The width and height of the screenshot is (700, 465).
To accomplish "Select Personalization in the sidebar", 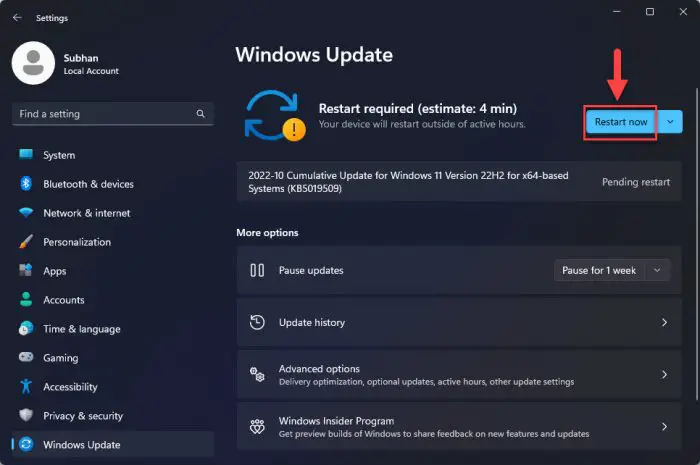I will click(x=113, y=242).
